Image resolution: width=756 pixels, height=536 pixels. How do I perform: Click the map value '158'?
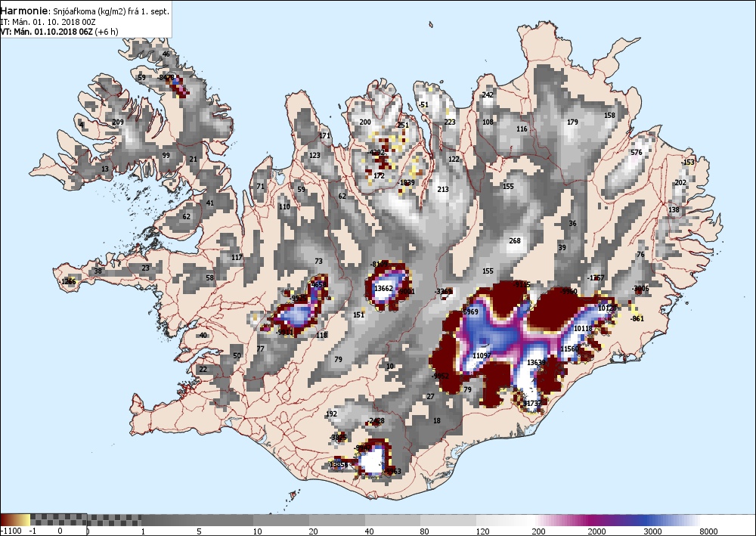click(610, 115)
